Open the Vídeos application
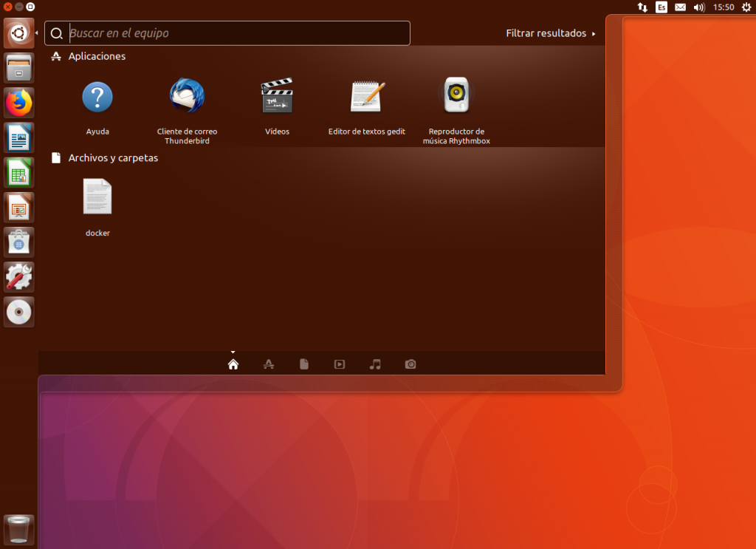This screenshot has height=549, width=756. tap(277, 95)
